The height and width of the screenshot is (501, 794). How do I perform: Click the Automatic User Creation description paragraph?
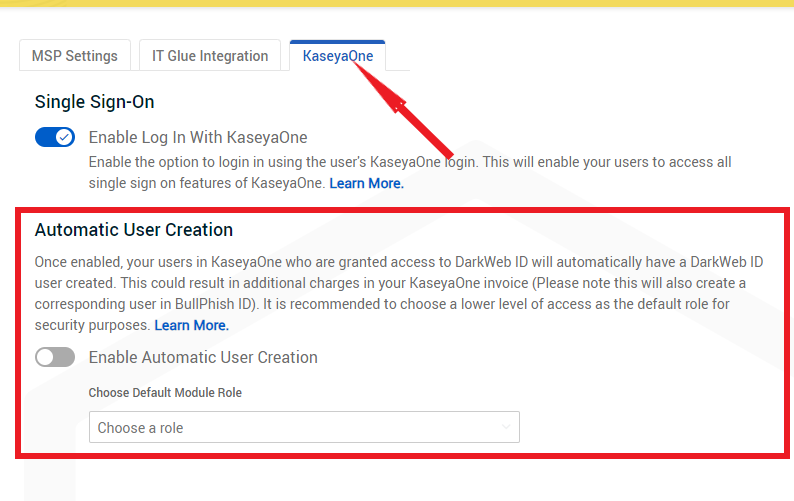[x=400, y=283]
